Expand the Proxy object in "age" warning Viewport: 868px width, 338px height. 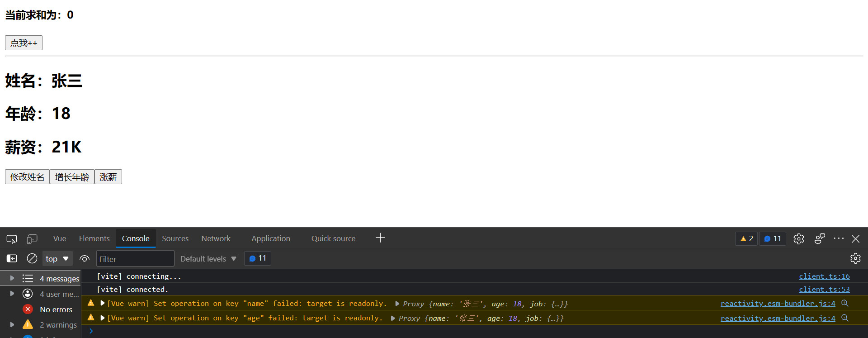pos(393,318)
